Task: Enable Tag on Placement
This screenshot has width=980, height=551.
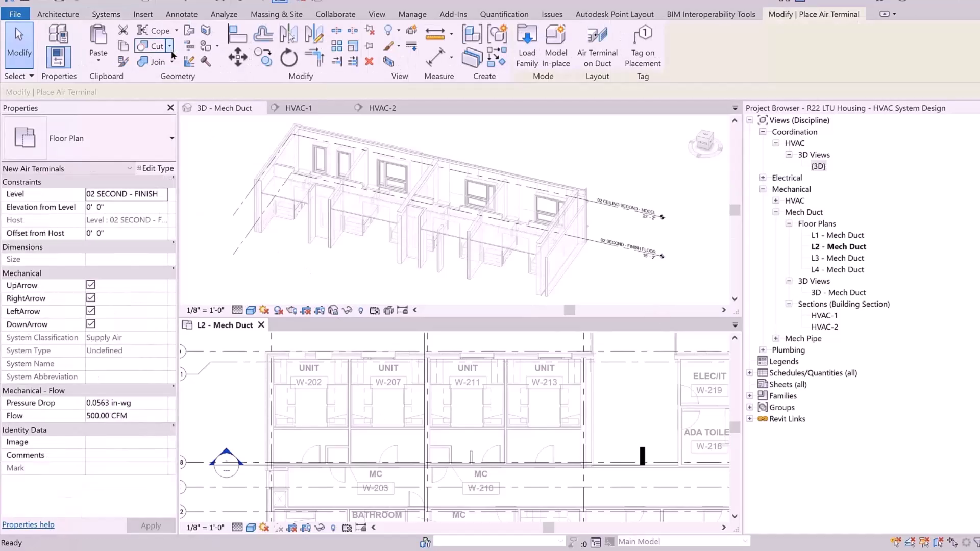Action: click(x=643, y=46)
